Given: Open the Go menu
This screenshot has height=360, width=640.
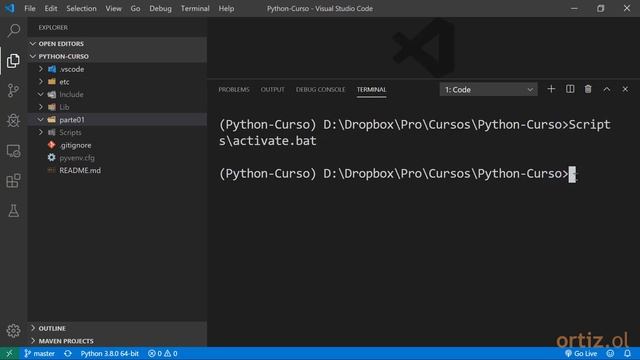Looking at the screenshot, I should point(135,8).
